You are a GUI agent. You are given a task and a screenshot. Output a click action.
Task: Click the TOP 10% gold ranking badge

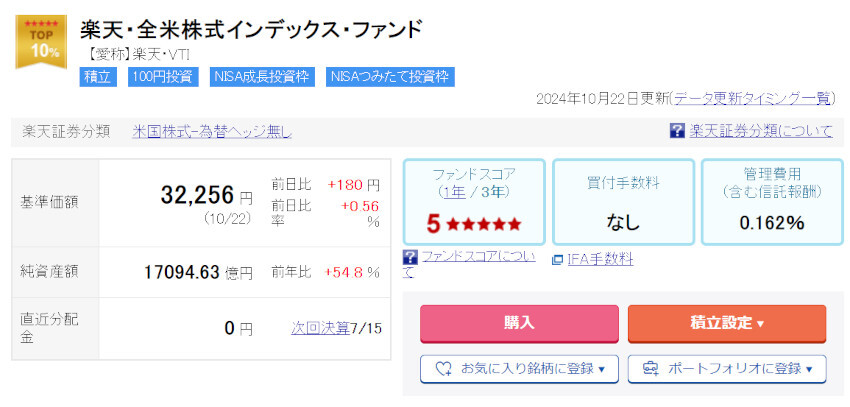coord(41,42)
